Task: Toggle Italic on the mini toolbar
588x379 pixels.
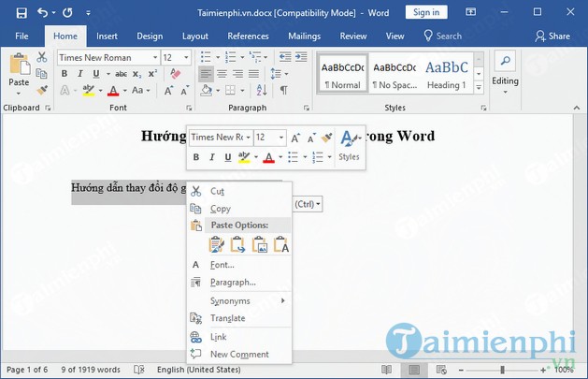Action: click(212, 157)
